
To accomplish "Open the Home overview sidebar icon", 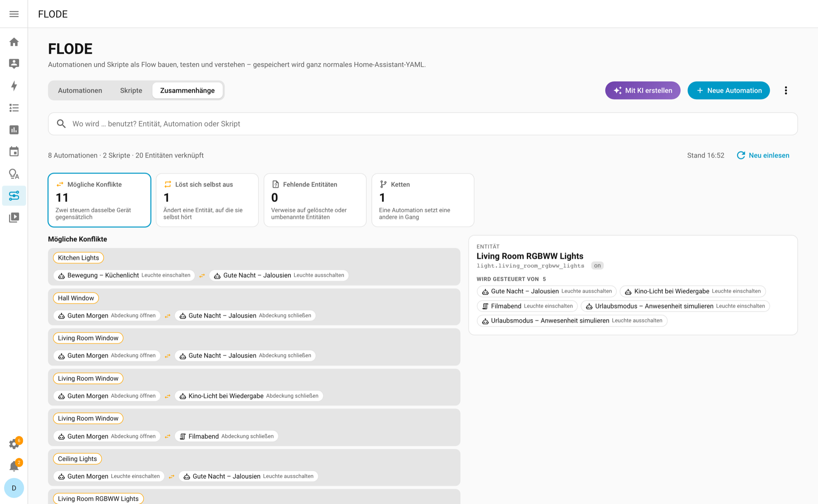I will point(14,42).
